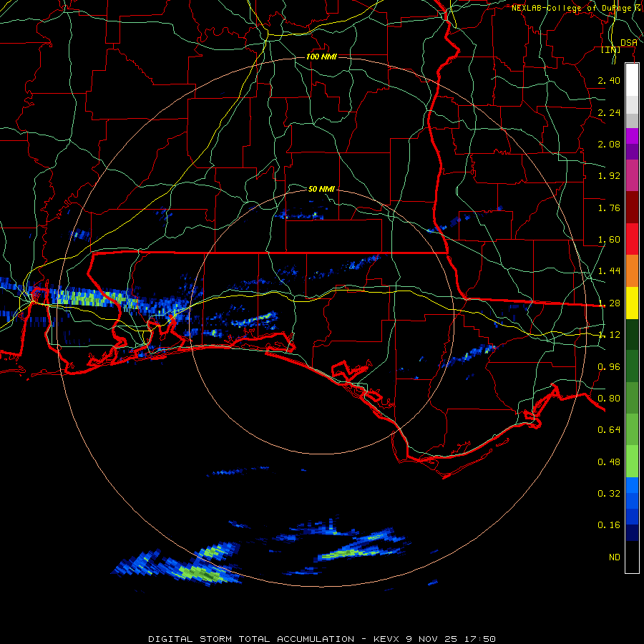The height and width of the screenshot is (644, 644).
Task: Click the 2.40 legend value
Action: 609,80
